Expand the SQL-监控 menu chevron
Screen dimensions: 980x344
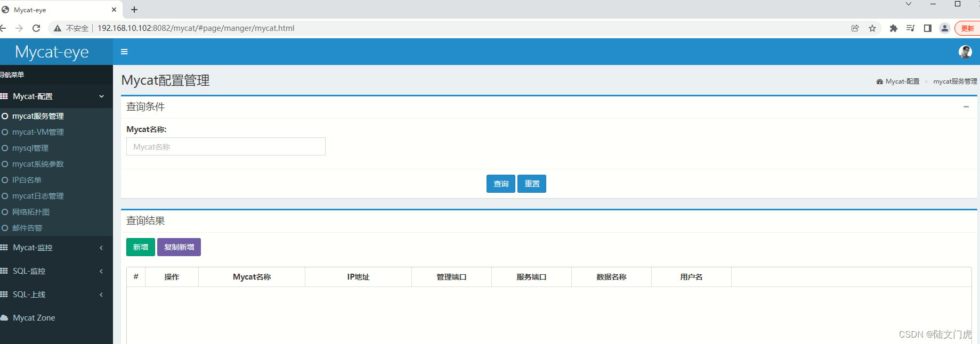101,271
